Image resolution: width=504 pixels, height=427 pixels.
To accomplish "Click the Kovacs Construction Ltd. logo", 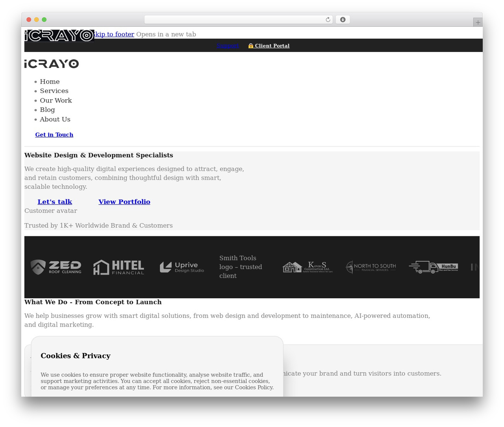I will [308, 267].
